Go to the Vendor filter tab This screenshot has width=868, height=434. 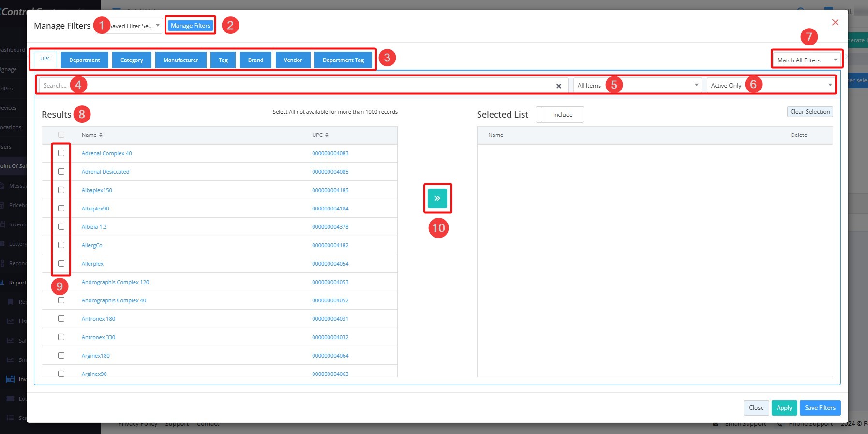coord(293,60)
